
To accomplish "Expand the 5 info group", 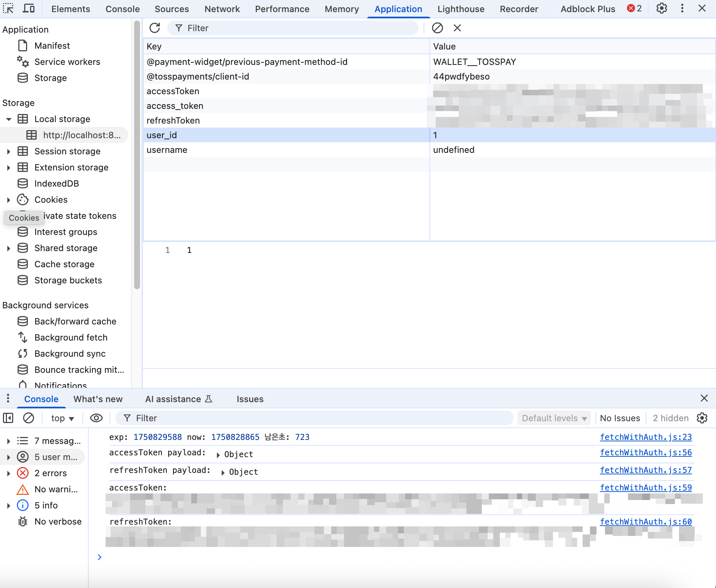I will click(x=8, y=505).
